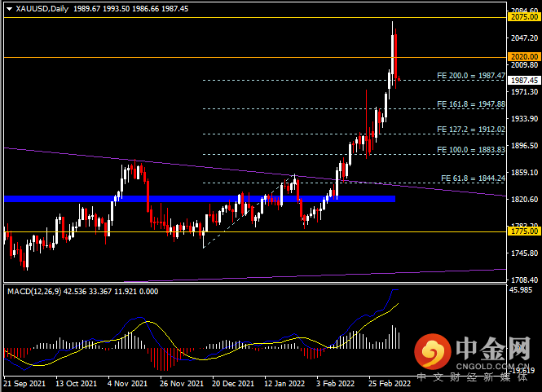Click the 1708.40 price axis value
Viewport: 542px width, 392px height.
pyautogui.click(x=524, y=280)
